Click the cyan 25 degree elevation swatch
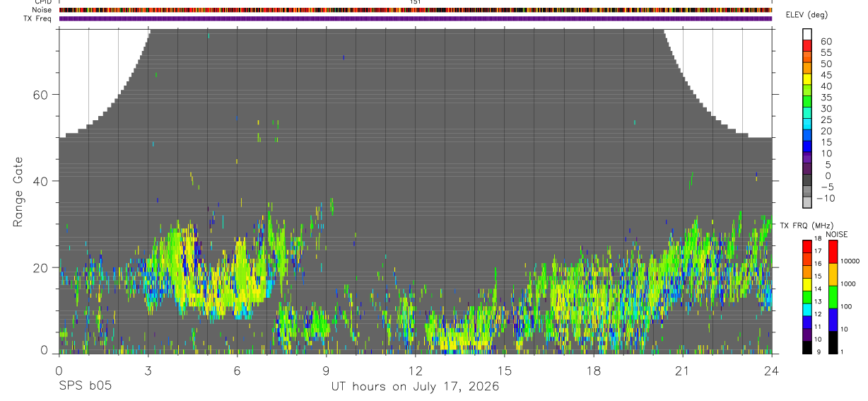 pos(807,123)
